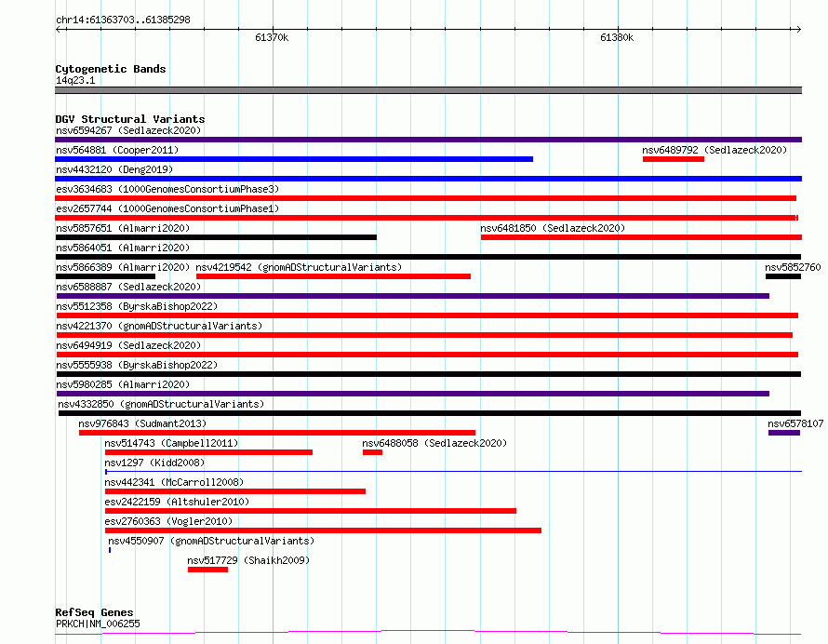Select the nsv6488058 small red bar
The height and width of the screenshot is (644, 828).
point(372,452)
